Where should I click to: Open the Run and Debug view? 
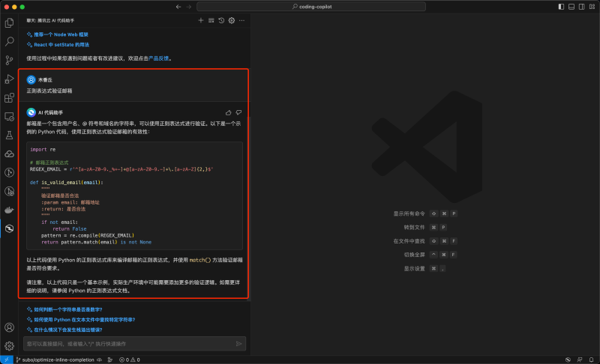pos(9,79)
